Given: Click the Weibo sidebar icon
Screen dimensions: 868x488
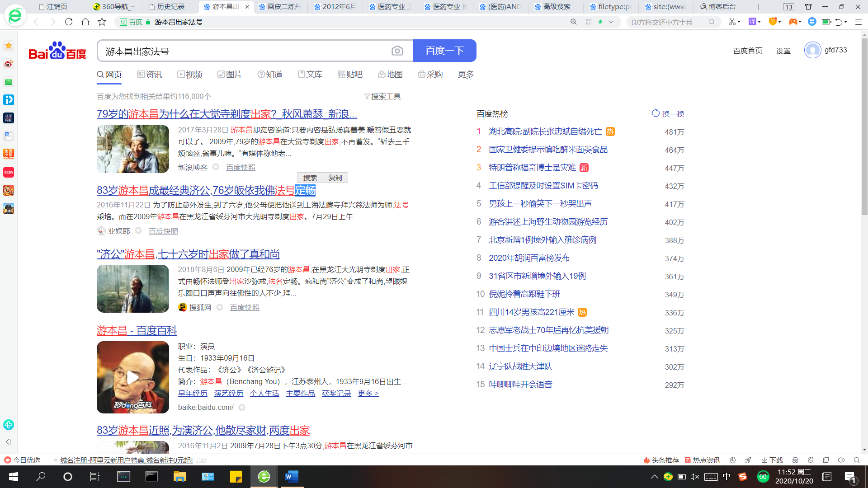Looking at the screenshot, I should 9,64.
